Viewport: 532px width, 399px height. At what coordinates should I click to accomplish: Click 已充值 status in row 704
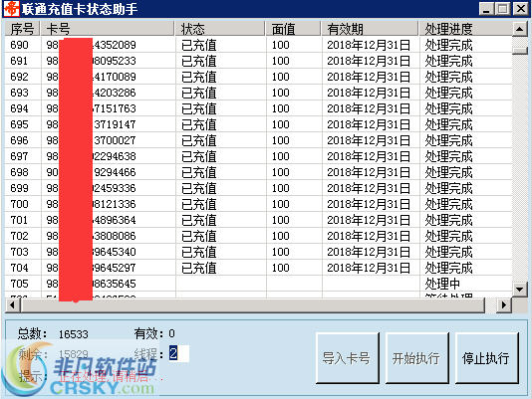tap(199, 268)
